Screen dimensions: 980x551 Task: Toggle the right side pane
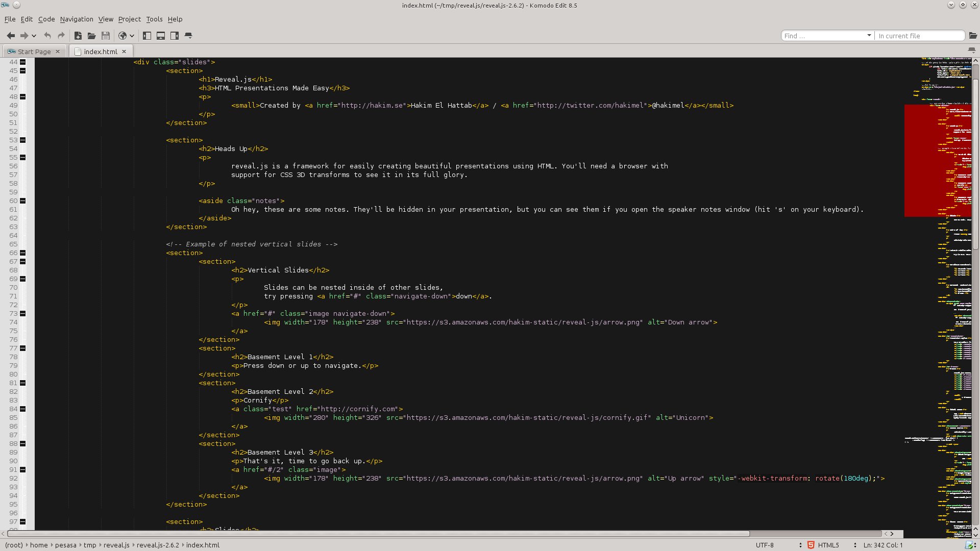tap(175, 36)
